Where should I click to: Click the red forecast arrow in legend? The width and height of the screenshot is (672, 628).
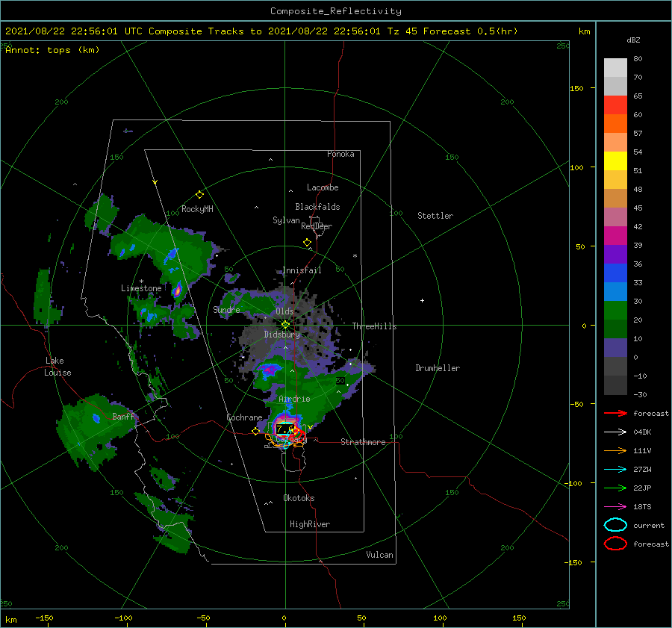[x=615, y=413]
